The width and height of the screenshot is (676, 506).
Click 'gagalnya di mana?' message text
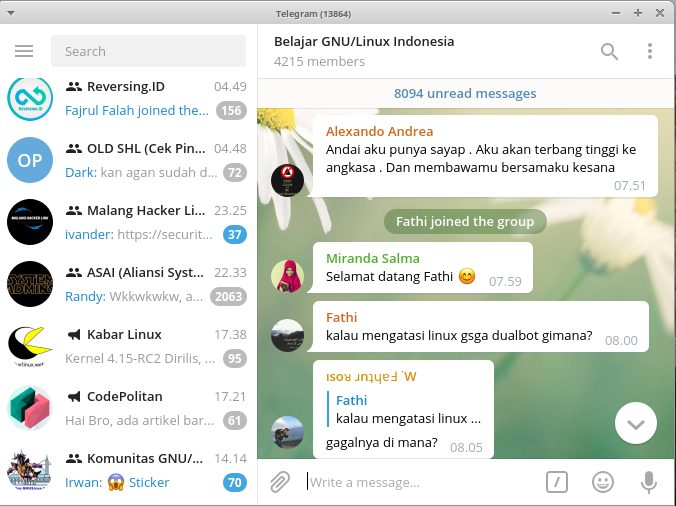click(x=382, y=443)
